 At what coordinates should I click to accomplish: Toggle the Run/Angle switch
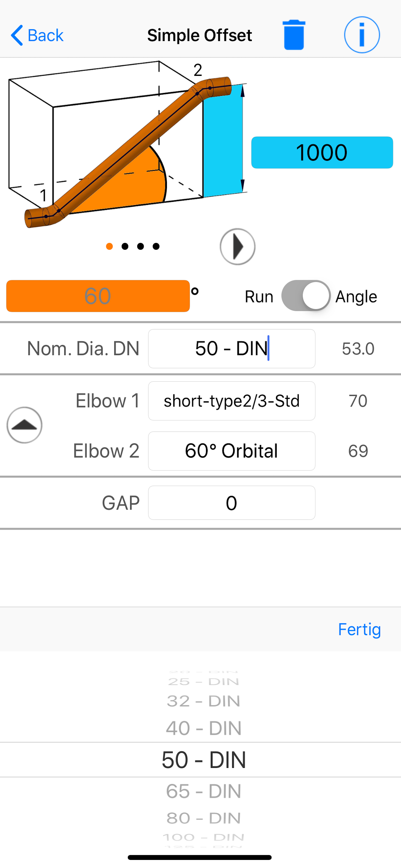coord(306,295)
